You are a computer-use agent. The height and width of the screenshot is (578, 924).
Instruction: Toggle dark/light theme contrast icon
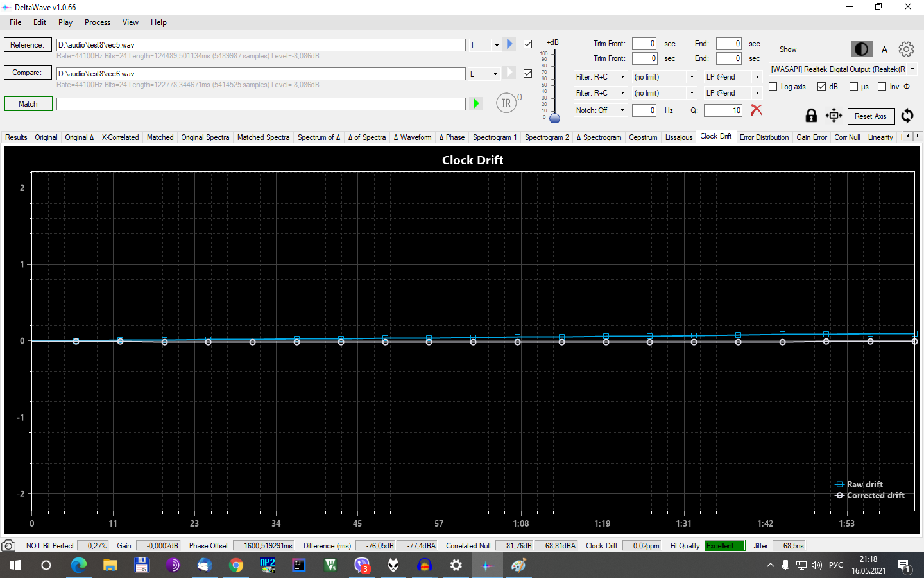[x=861, y=49]
